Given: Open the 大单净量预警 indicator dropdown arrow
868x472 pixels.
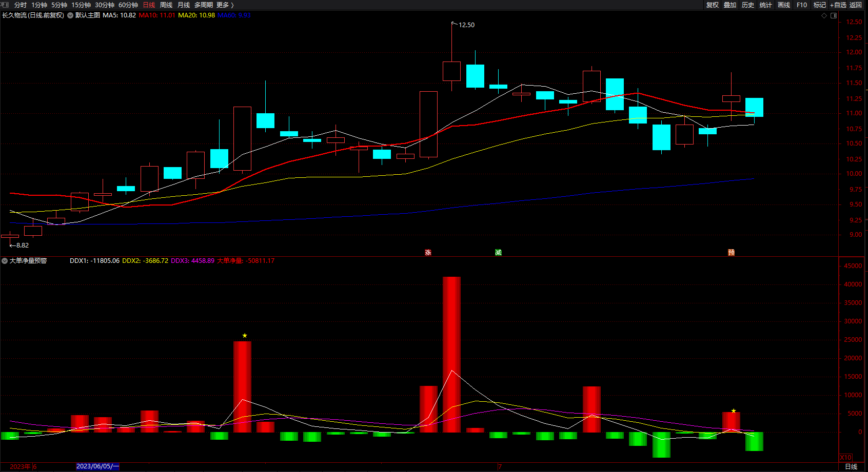Looking at the screenshot, I should point(5,261).
